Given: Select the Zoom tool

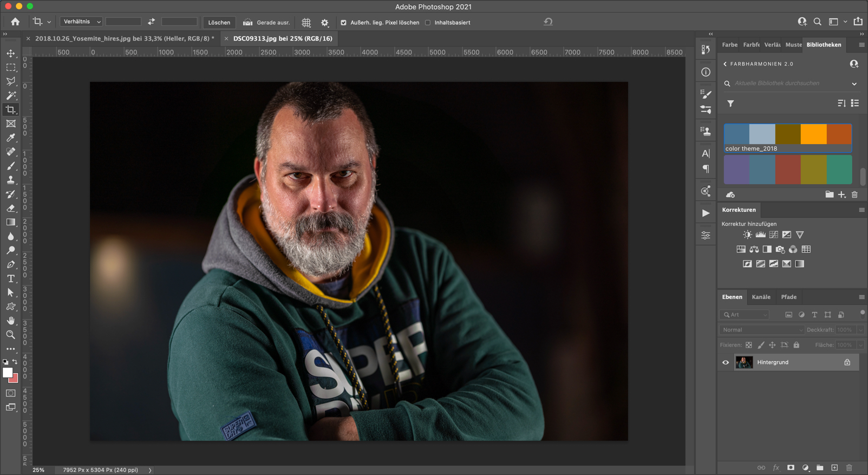Looking at the screenshot, I should click(11, 335).
